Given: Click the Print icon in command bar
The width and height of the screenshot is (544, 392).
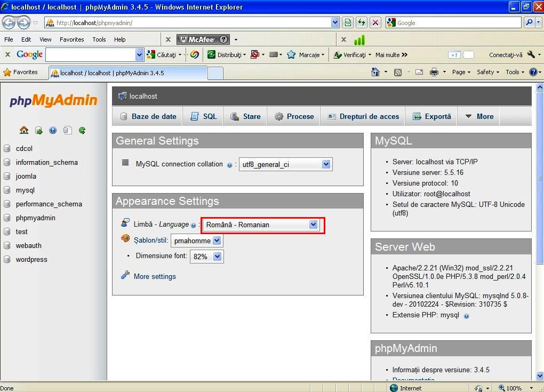Looking at the screenshot, I should (434, 72).
